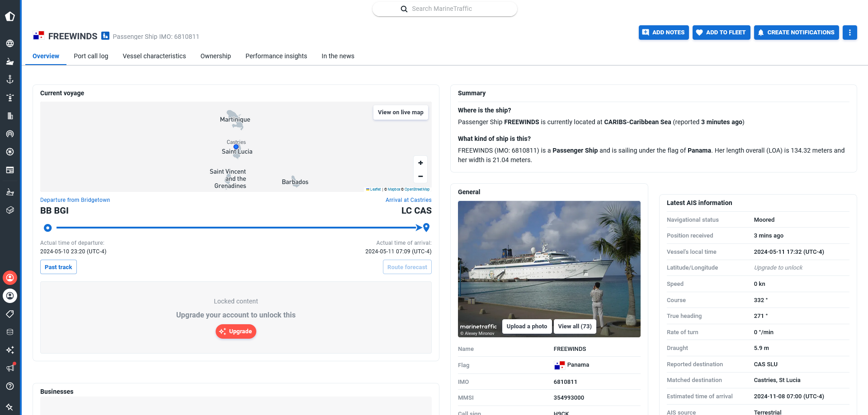Image resolution: width=868 pixels, height=415 pixels.
Task: Open the help question mark icon
Action: [x=10, y=386]
